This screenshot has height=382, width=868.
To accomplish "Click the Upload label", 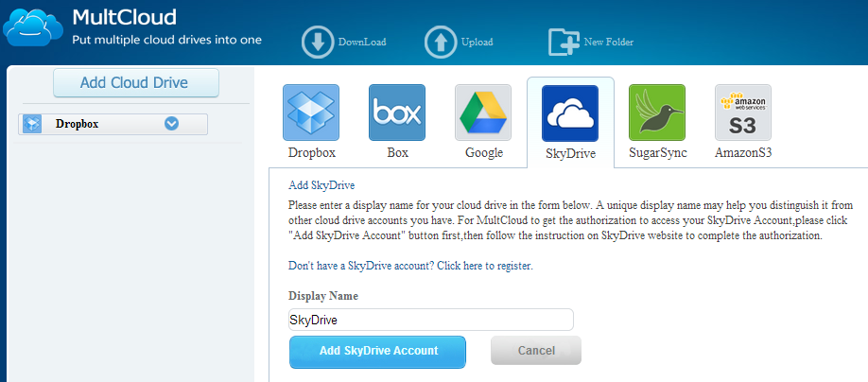I will click(477, 42).
